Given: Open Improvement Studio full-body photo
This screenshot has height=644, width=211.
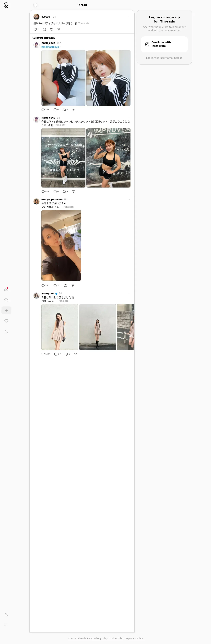Looking at the screenshot, I should coord(63,158).
